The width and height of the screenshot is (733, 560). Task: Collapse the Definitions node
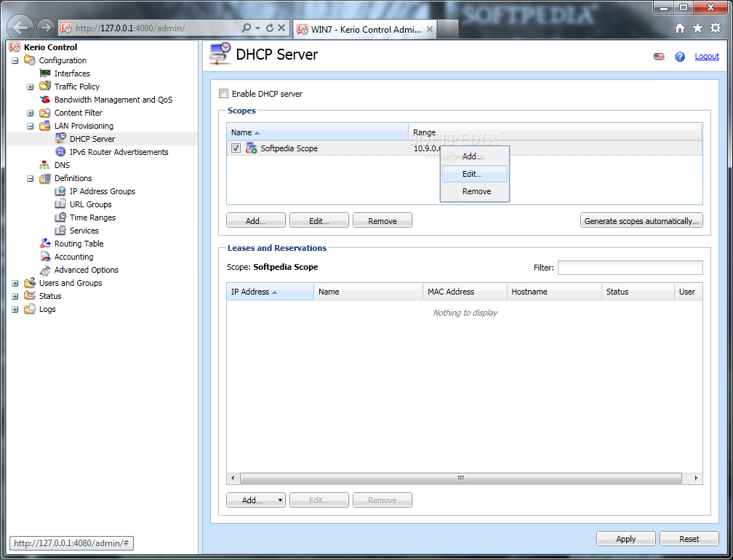click(31, 178)
